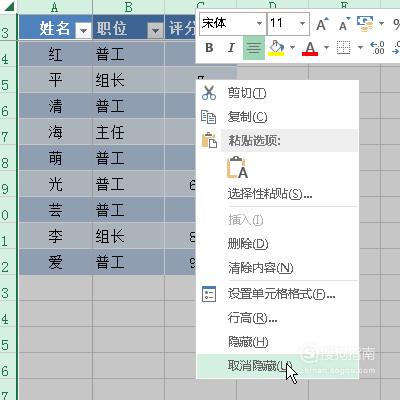Screen dimensions: 400x400
Task: Select cell containing 萌
Action: (x=55, y=158)
